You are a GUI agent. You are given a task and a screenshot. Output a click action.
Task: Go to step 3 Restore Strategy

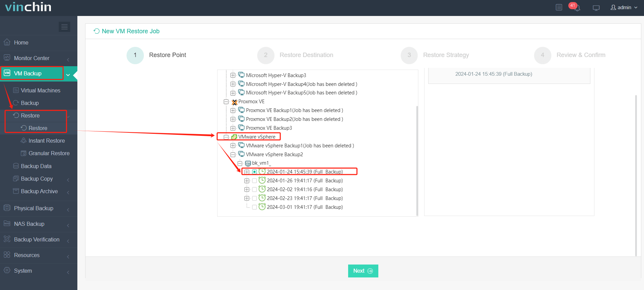435,55
